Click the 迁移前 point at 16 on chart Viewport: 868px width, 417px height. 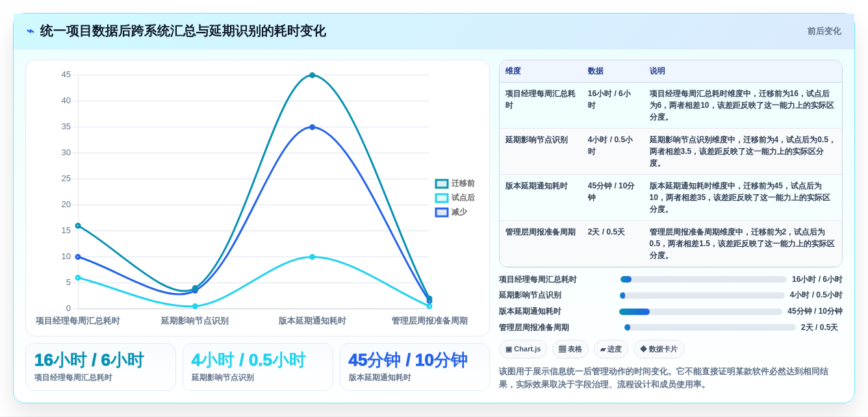point(78,226)
